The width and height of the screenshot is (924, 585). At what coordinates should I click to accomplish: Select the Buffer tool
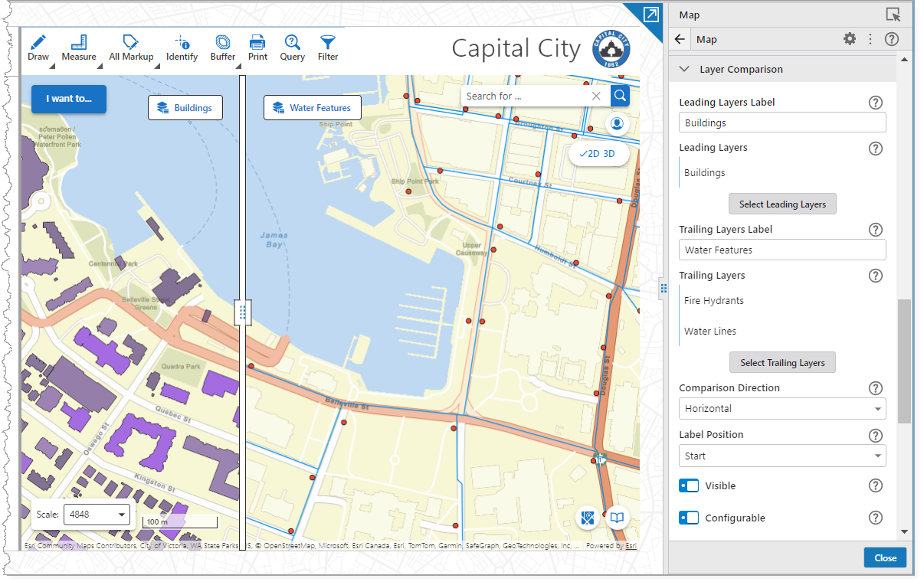click(x=223, y=47)
